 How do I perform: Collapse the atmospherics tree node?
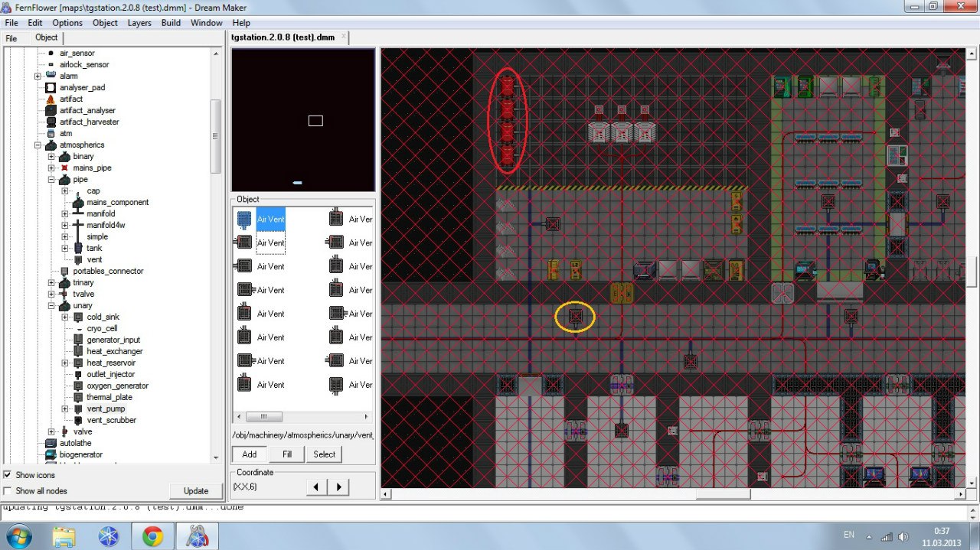coord(38,145)
